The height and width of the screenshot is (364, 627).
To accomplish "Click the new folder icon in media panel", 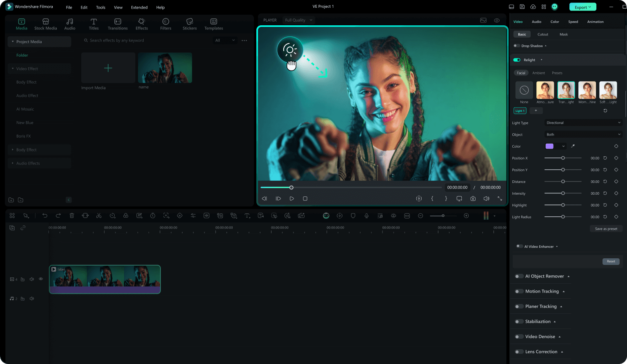I will click(x=11, y=200).
